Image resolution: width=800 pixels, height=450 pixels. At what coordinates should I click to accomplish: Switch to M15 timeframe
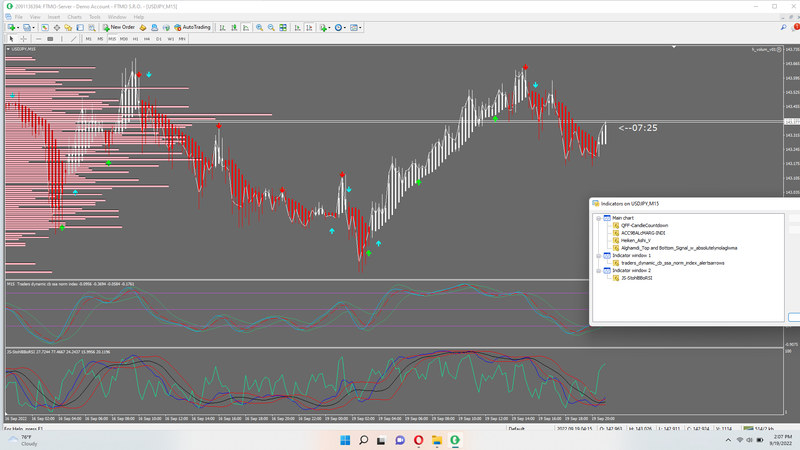click(112, 39)
